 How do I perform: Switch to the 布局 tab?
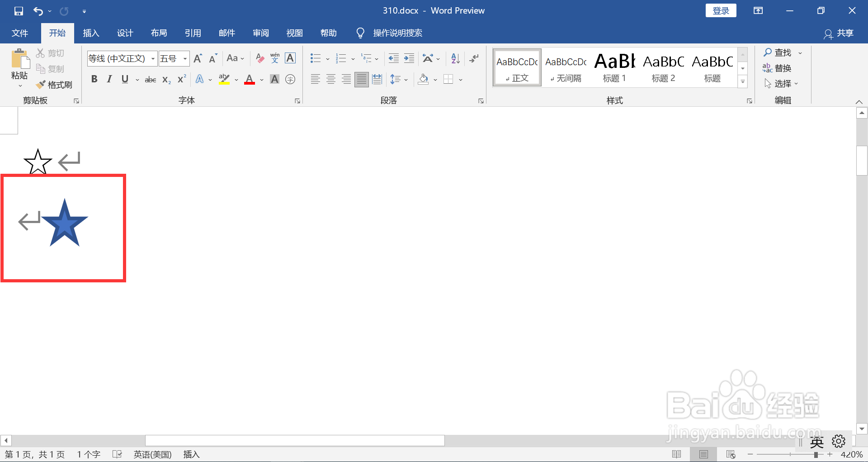tap(159, 33)
